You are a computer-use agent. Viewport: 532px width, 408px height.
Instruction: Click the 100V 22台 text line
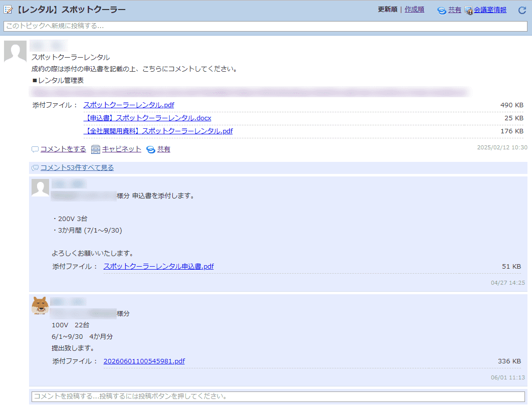[70, 325]
